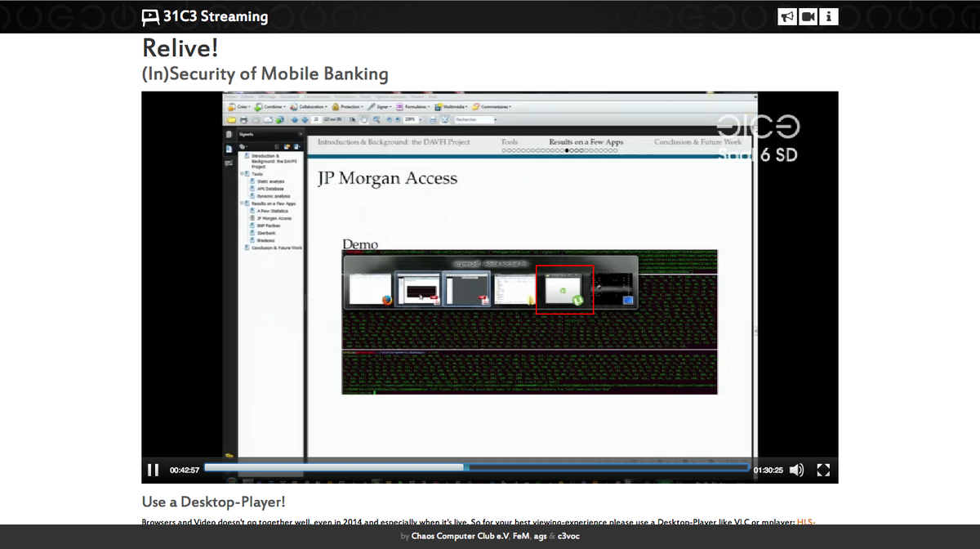Viewport: 980px width, 549px height.
Task: Seek within the video progress bar
Action: click(x=476, y=467)
